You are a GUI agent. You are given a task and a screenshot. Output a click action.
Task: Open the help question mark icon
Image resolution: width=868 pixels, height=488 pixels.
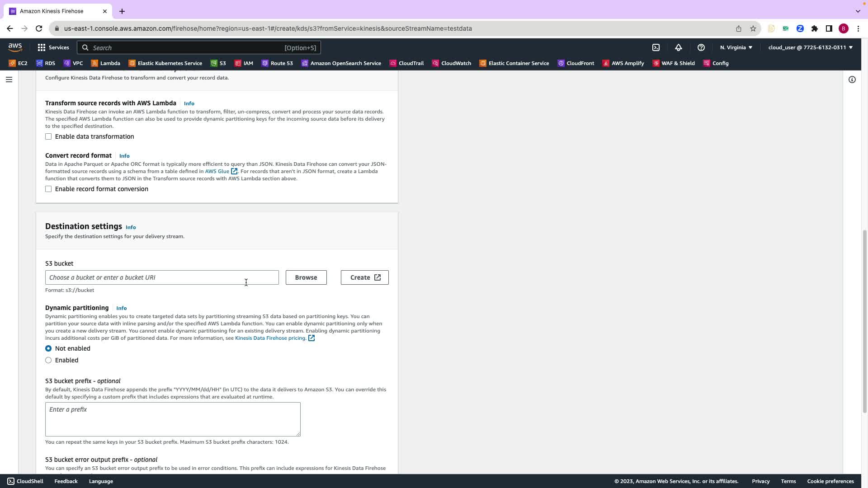[701, 47]
